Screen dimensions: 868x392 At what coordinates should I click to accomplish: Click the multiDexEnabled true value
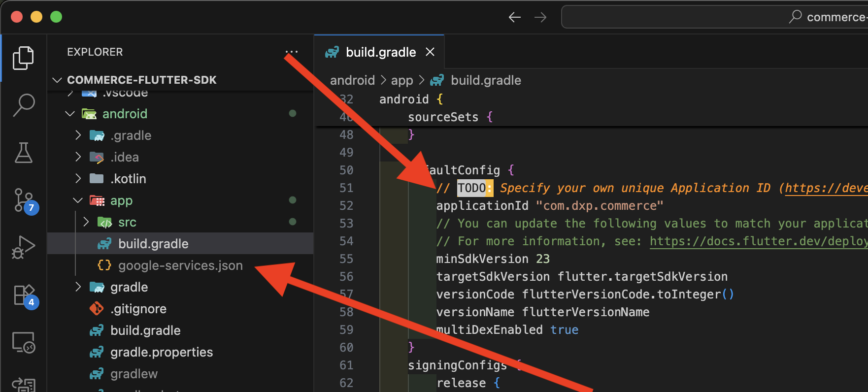(x=564, y=330)
